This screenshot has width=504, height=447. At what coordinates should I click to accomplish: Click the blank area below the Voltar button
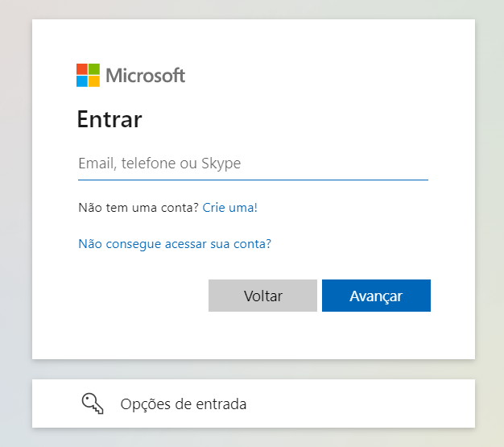pos(262,334)
